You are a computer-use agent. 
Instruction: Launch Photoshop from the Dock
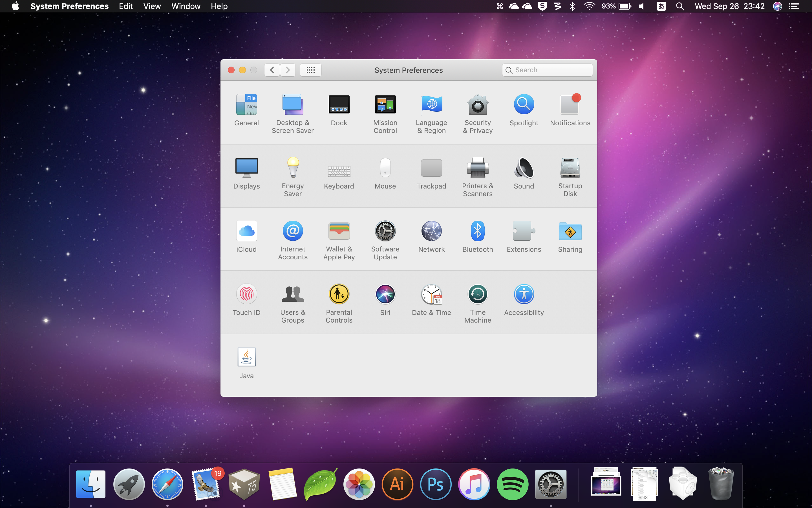(436, 484)
